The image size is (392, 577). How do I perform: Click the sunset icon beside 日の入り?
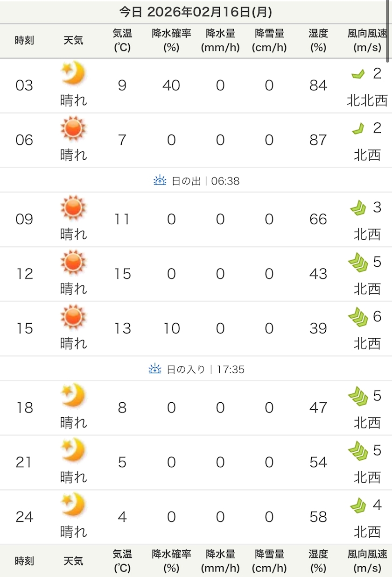click(x=155, y=369)
